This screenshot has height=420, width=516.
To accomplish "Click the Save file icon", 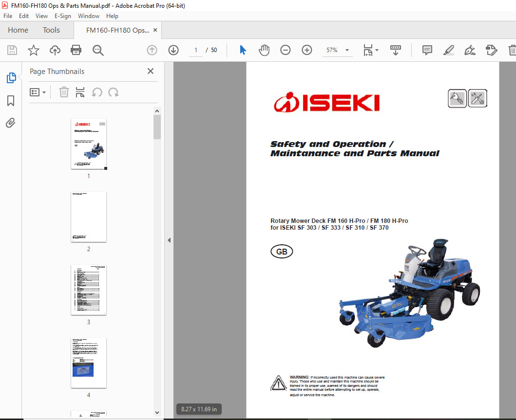I will pyautogui.click(x=12, y=50).
